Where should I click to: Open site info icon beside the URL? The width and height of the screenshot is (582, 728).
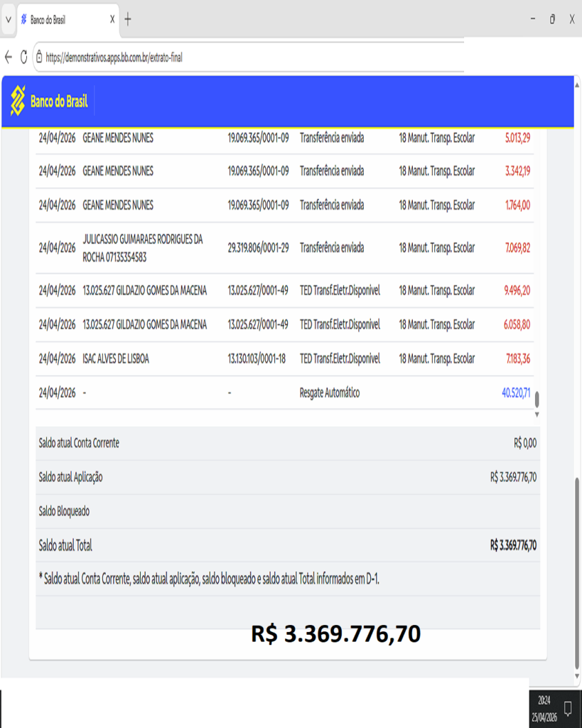pyautogui.click(x=38, y=58)
